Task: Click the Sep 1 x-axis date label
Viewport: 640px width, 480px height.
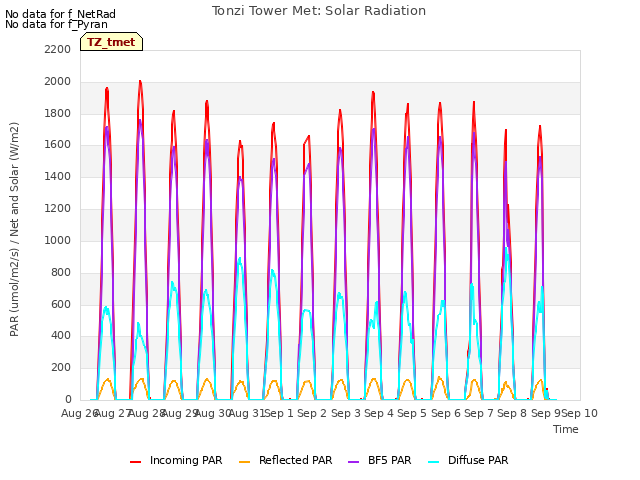Action: [279, 413]
